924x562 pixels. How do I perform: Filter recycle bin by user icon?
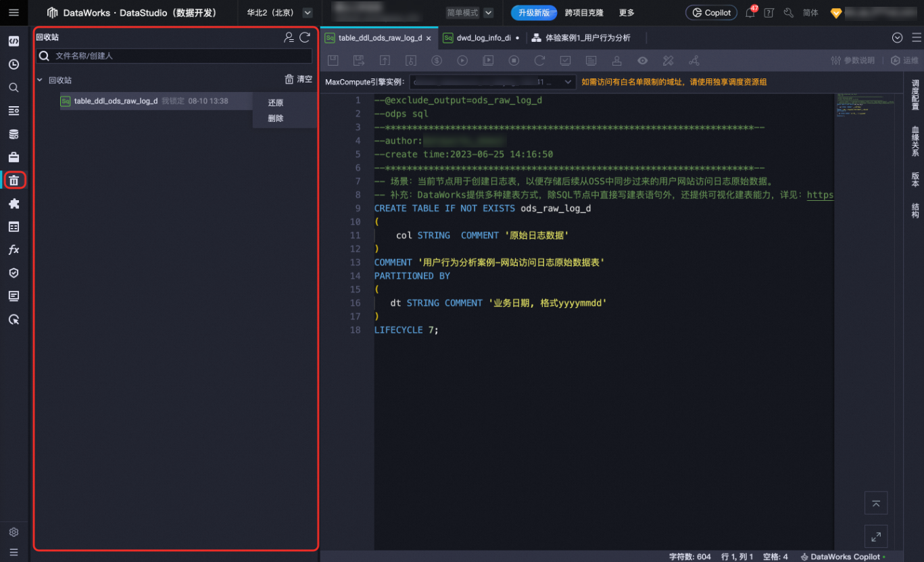click(x=289, y=37)
